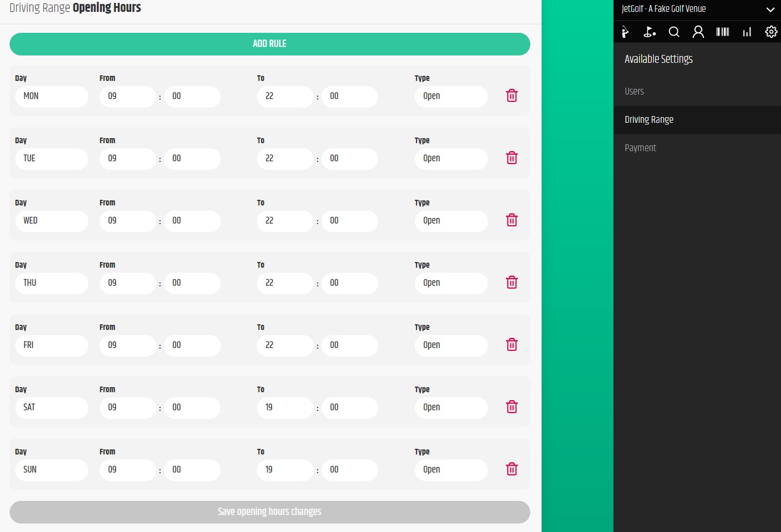Image resolution: width=781 pixels, height=532 pixels.
Task: Delete the SAT opening hours rule
Action: pos(512,407)
